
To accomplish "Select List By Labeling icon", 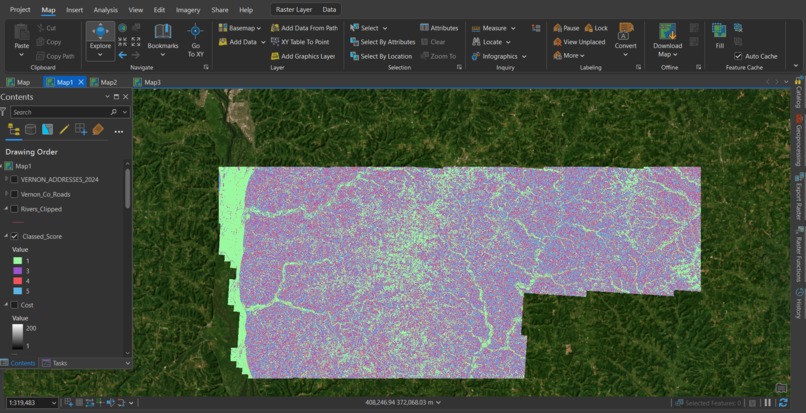I will tap(98, 129).
